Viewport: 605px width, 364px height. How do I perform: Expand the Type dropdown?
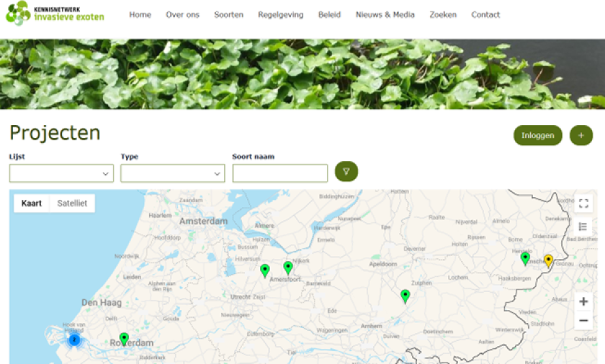[172, 173]
